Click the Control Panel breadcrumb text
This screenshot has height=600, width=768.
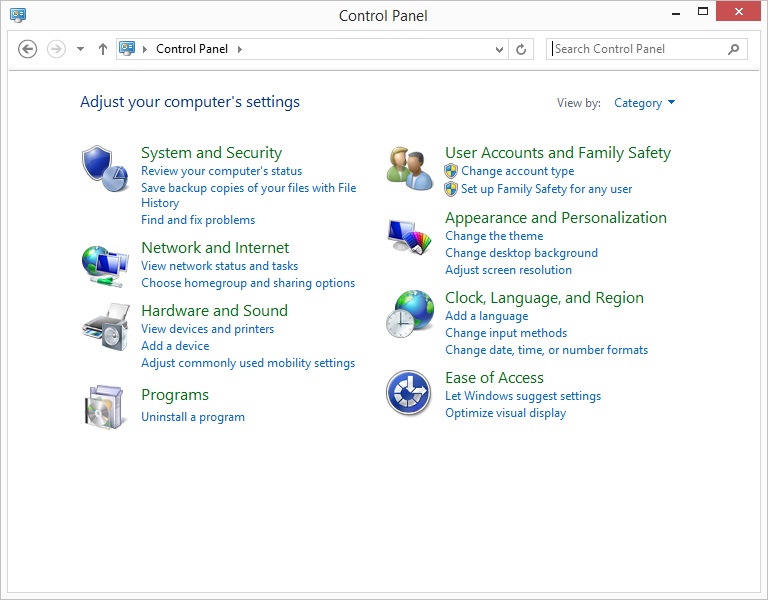pos(192,49)
